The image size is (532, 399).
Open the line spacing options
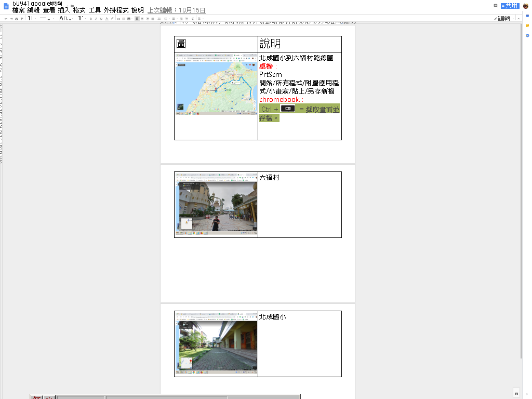[159, 19]
